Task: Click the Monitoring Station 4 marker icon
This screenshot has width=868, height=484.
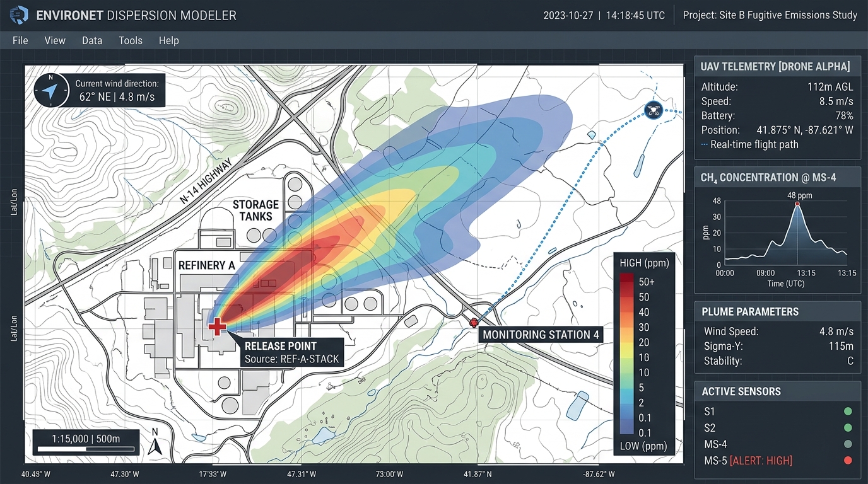Action: [474, 323]
